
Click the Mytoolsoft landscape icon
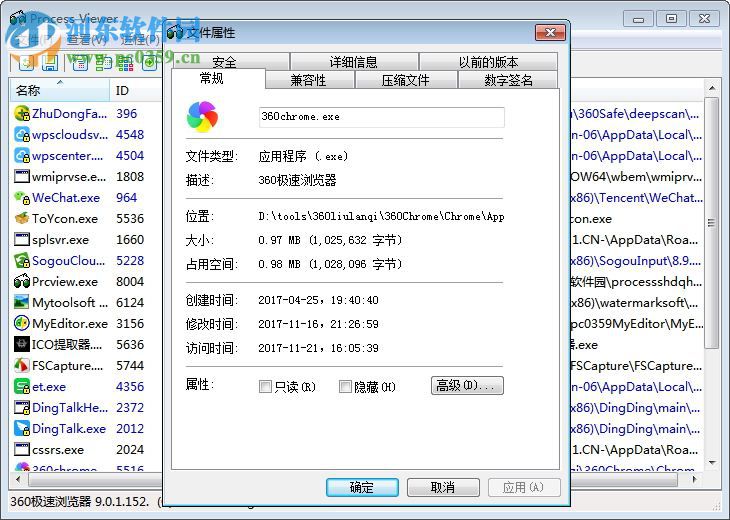point(21,302)
